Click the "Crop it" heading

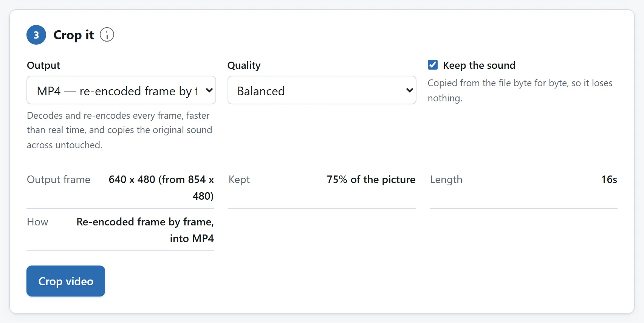coord(74,35)
